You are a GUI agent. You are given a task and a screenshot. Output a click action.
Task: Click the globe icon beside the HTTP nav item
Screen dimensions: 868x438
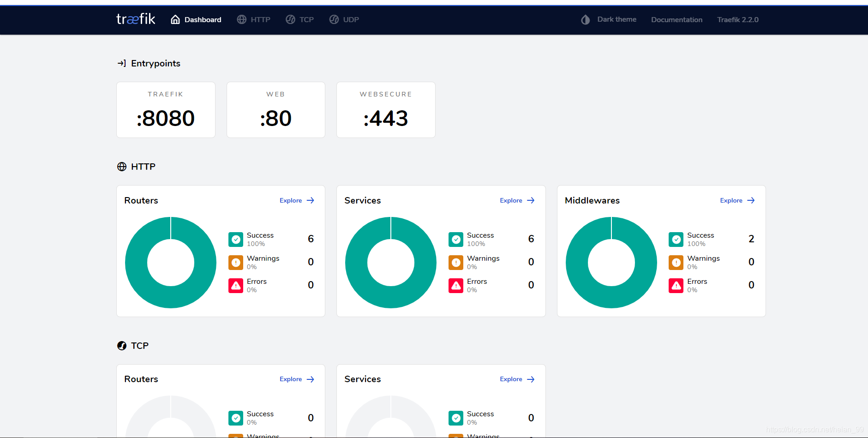(242, 19)
